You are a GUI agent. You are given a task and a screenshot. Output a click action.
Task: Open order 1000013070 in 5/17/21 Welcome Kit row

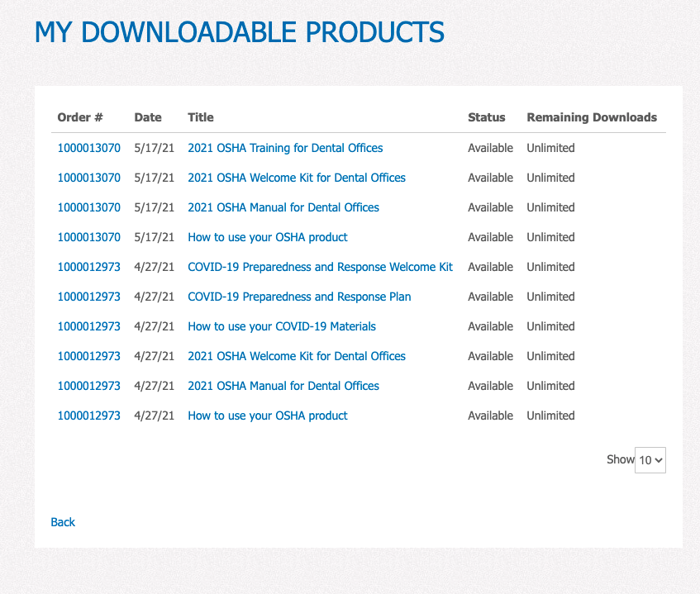(88, 178)
